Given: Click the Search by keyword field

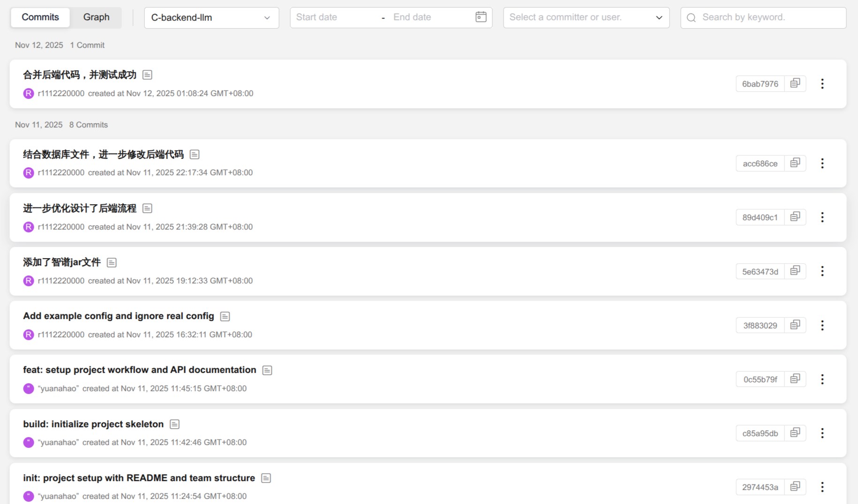Looking at the screenshot, I should (763, 18).
